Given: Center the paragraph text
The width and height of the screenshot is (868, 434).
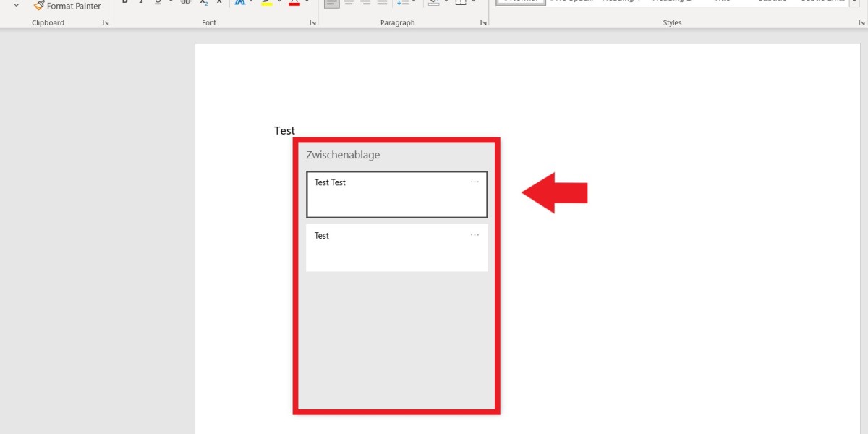Looking at the screenshot, I should coord(349,2).
